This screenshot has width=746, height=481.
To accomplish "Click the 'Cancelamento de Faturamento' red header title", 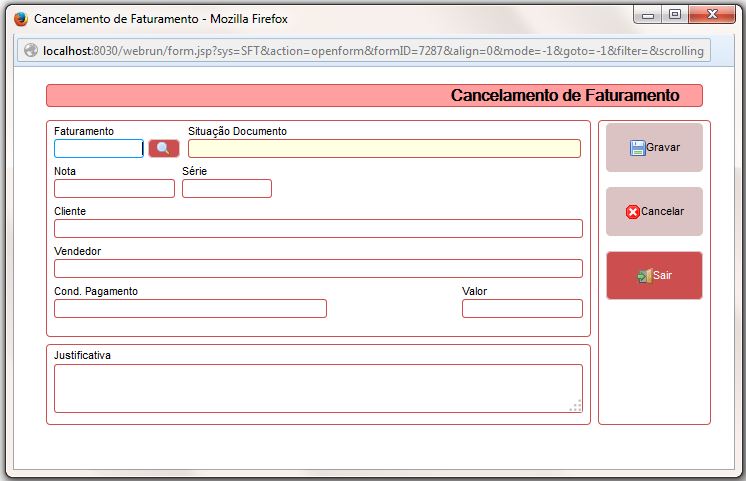I will 565,95.
